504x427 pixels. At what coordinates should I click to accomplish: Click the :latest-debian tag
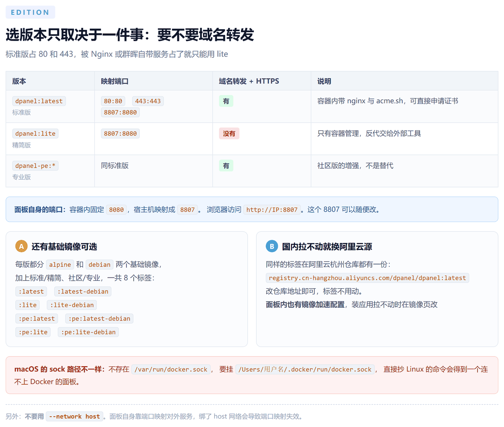pyautogui.click(x=83, y=291)
